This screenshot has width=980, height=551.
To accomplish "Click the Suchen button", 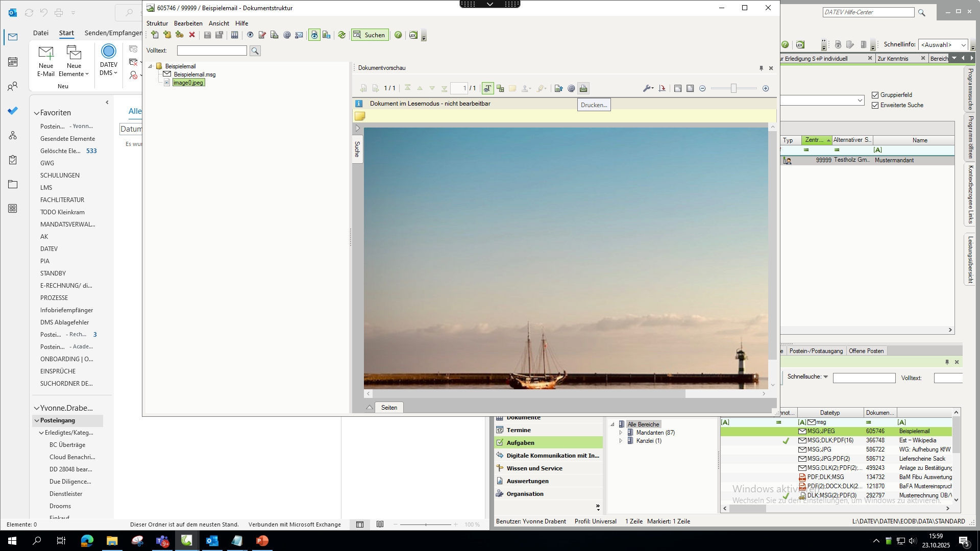I will click(x=370, y=35).
